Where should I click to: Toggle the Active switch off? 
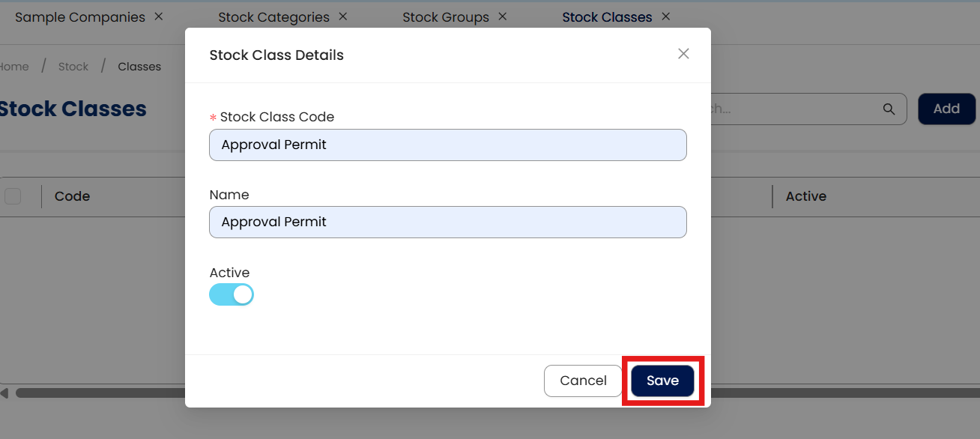pyautogui.click(x=232, y=294)
